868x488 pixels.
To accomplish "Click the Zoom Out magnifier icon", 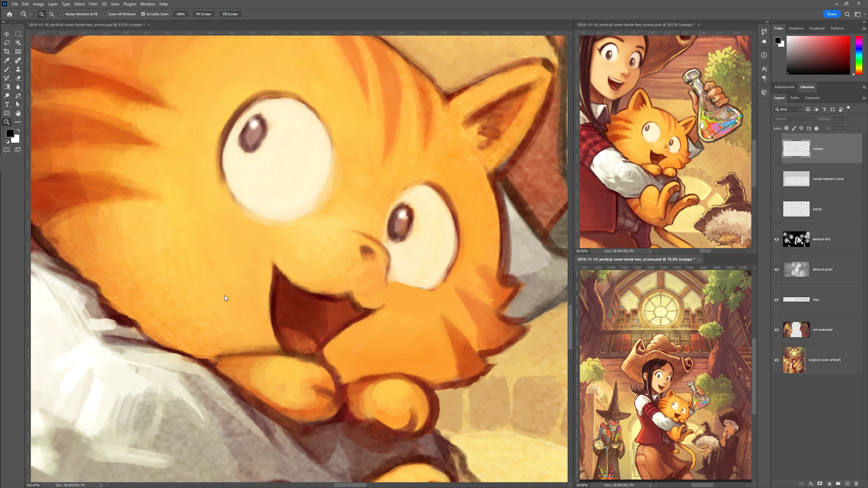I will pos(52,14).
